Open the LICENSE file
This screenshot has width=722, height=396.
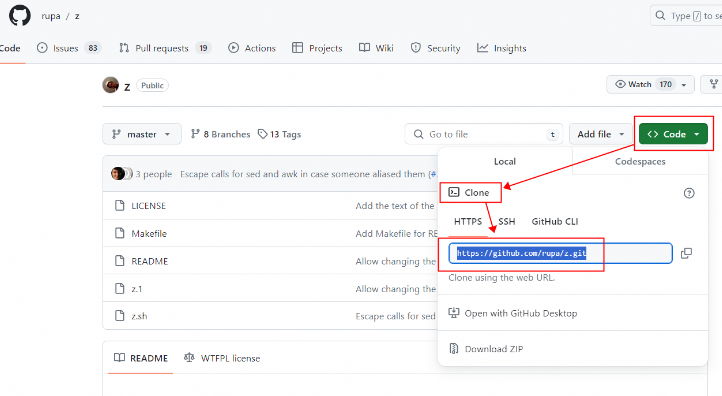coord(148,206)
